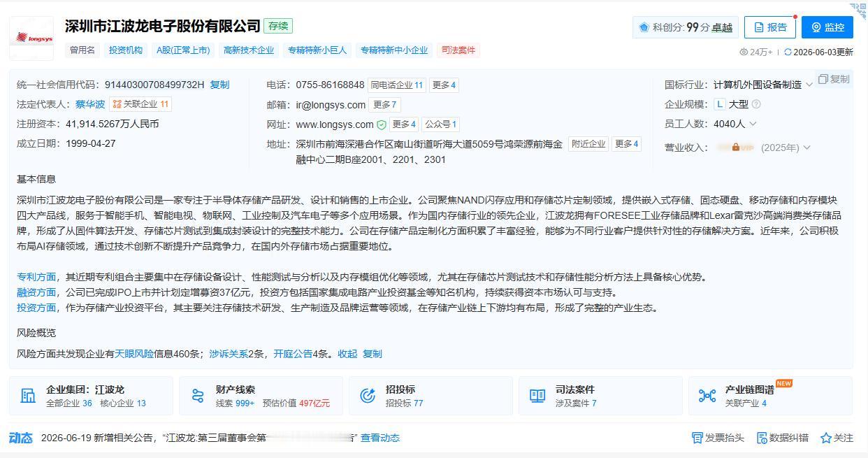Collapse risk overview with 收起

tap(347, 354)
